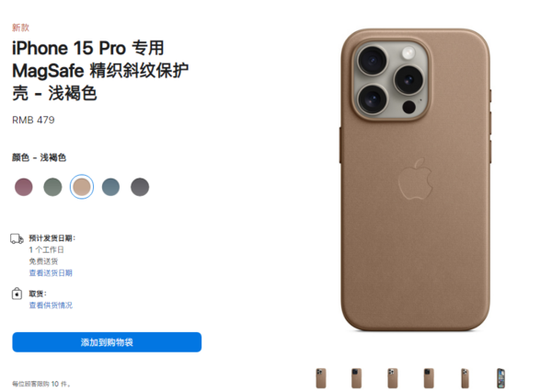The image size is (540, 392).
Task: Select the highlighted light taupe swatch
Action: click(82, 187)
